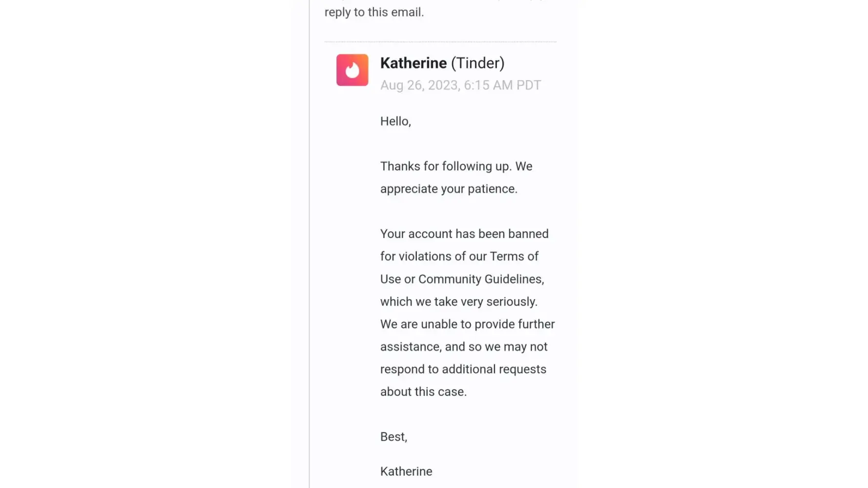This screenshot has width=868, height=488.
Task: Click the "about this case." line
Action: (x=423, y=392)
